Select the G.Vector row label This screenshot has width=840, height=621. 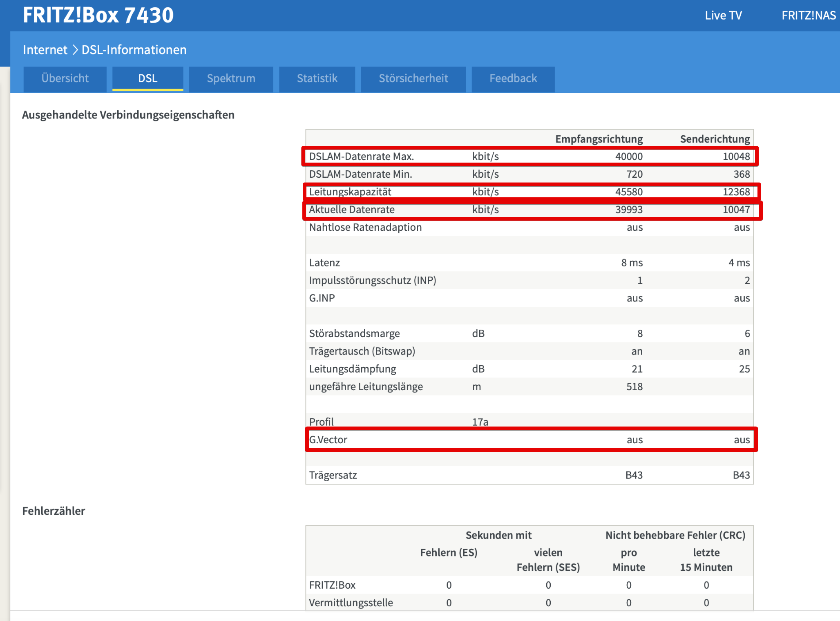point(328,440)
